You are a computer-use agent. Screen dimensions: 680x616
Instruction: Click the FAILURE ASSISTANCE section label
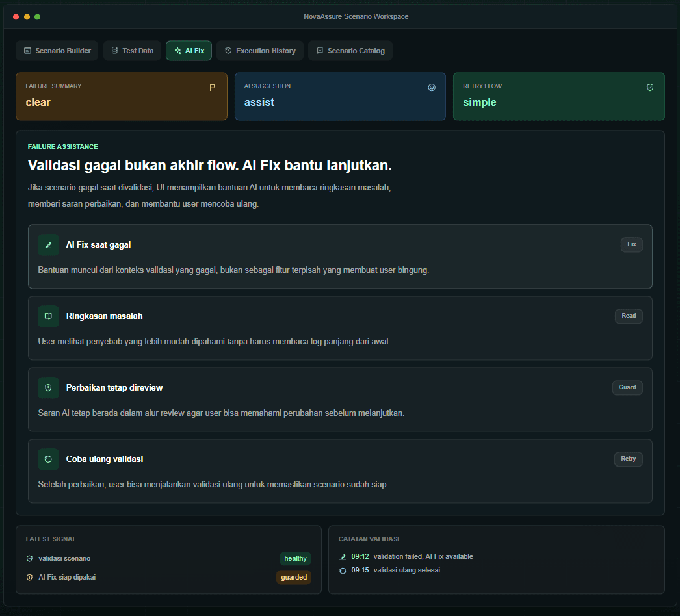tap(63, 146)
